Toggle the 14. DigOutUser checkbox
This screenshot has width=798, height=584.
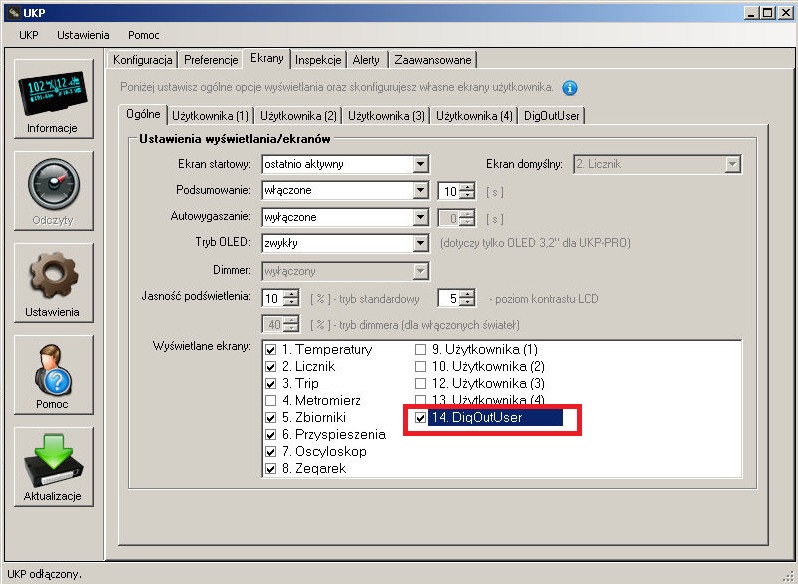coord(421,418)
